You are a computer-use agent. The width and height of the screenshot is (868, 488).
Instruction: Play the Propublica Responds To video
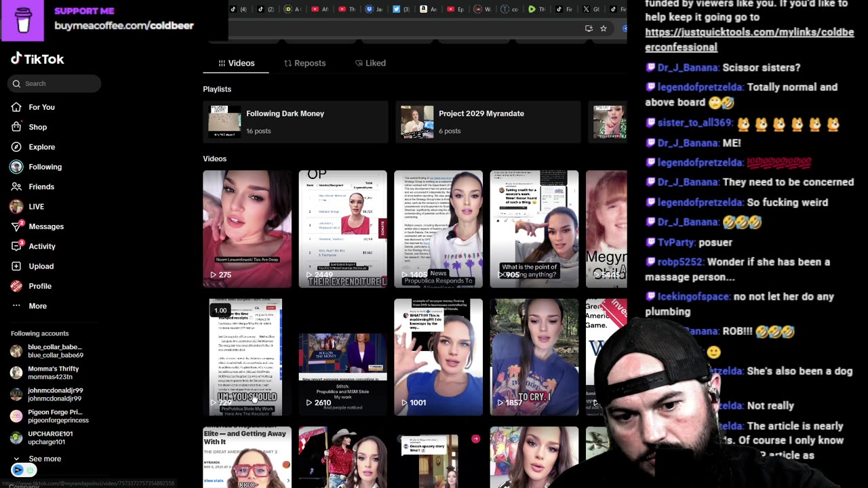pos(438,229)
